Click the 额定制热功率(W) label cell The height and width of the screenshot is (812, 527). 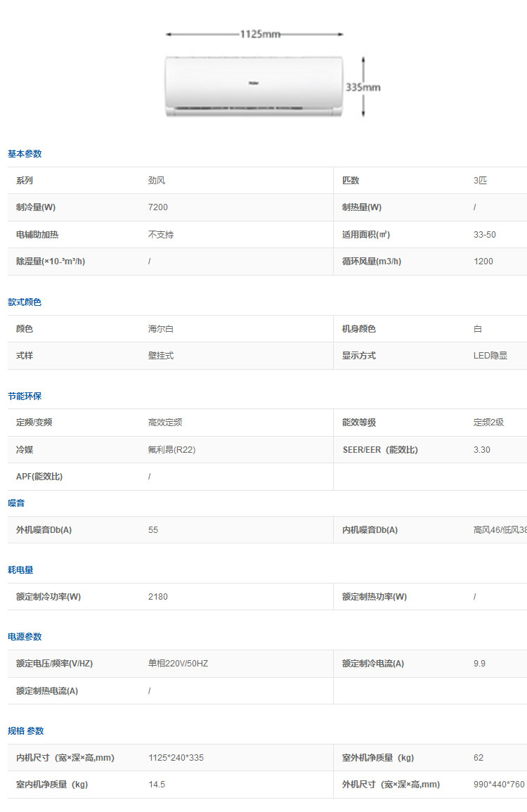(375, 597)
